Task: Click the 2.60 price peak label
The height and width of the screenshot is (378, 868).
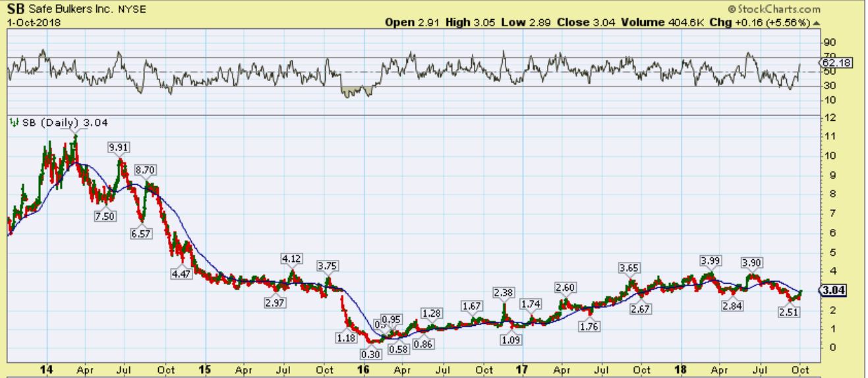Action: click(x=565, y=288)
